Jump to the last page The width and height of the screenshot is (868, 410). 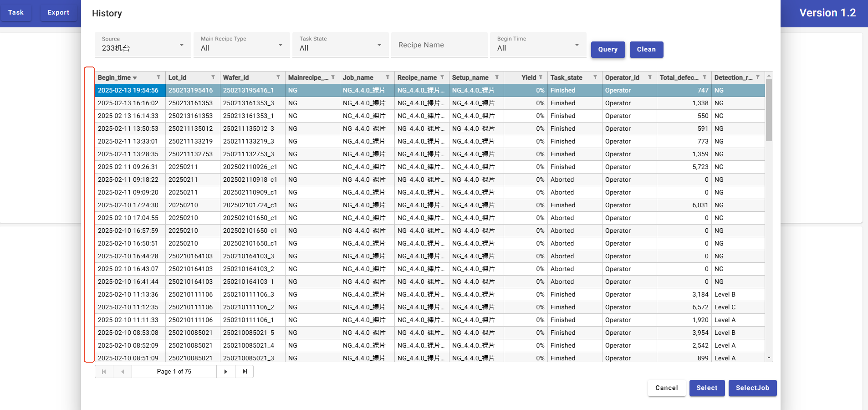[x=245, y=372]
